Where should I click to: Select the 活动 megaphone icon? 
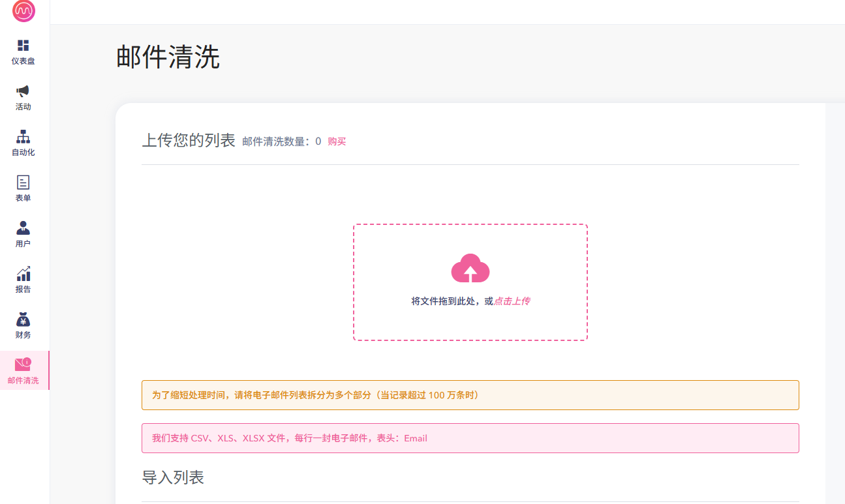coord(23,91)
